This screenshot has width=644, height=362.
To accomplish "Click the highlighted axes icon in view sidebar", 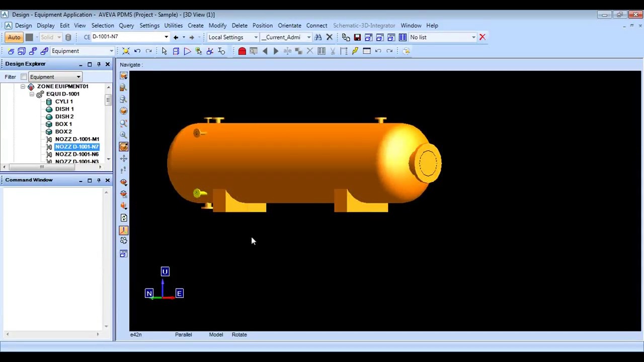I will tap(123, 230).
